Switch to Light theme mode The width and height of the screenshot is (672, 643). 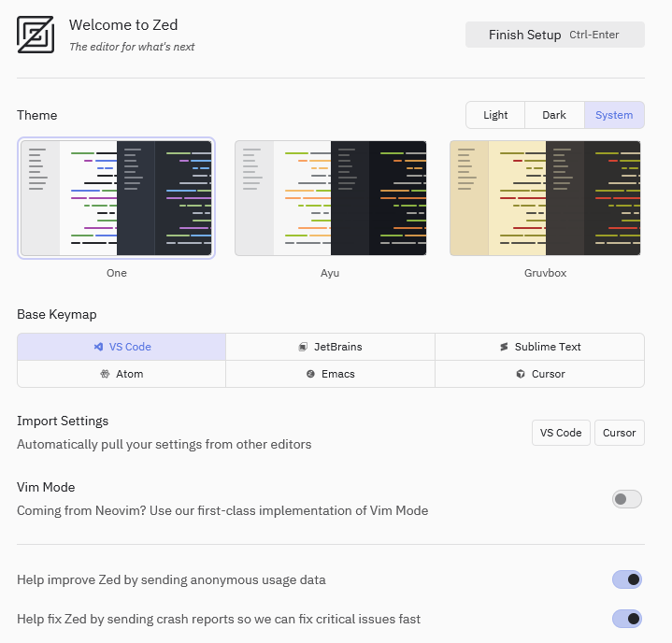click(495, 115)
